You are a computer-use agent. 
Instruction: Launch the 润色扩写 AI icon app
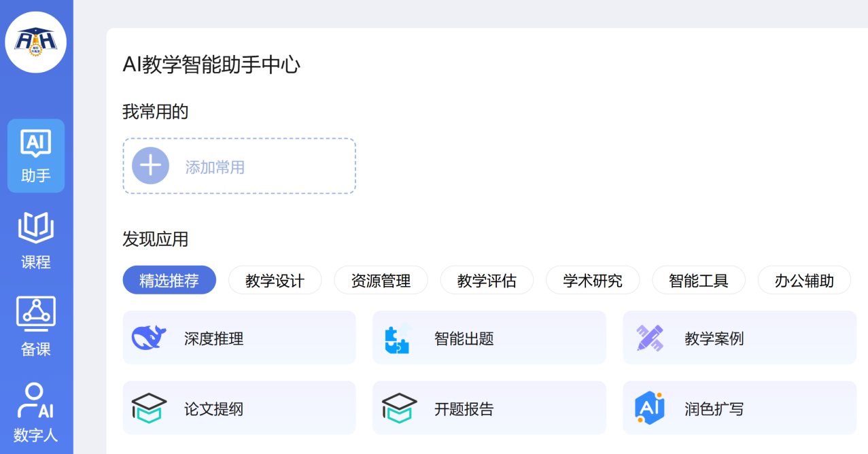coord(649,408)
